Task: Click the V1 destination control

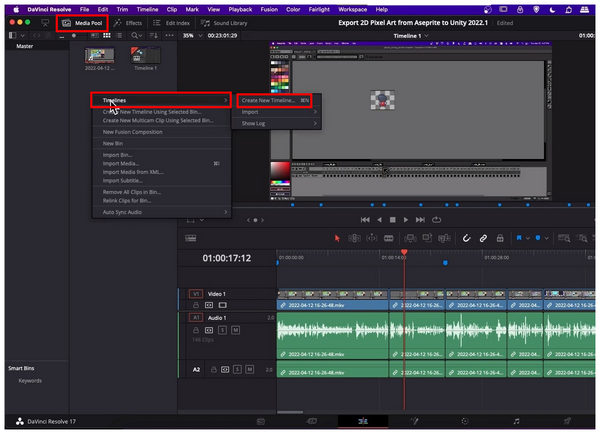Action: [x=196, y=294]
